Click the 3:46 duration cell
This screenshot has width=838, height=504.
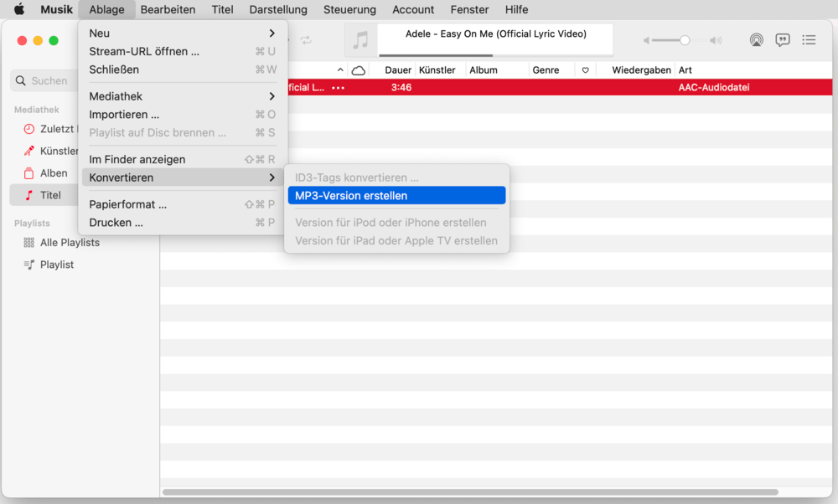401,87
